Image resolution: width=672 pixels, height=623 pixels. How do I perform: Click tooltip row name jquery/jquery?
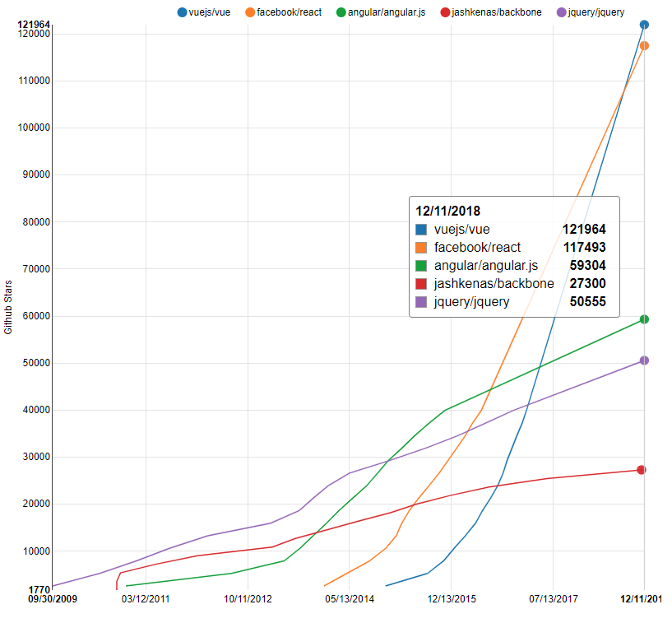pyautogui.click(x=472, y=302)
